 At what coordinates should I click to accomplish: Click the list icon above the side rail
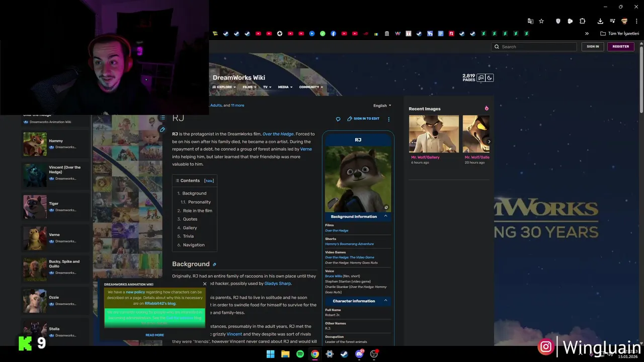(162, 118)
